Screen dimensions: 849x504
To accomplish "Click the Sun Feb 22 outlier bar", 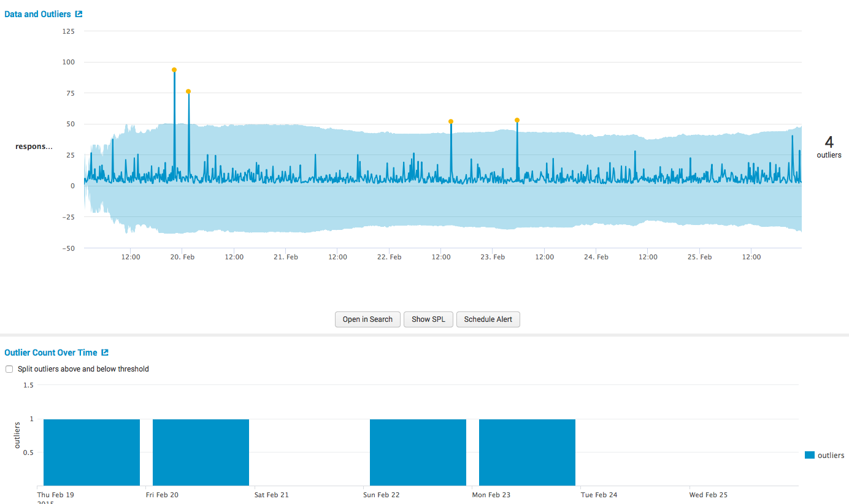I will coord(418,452).
